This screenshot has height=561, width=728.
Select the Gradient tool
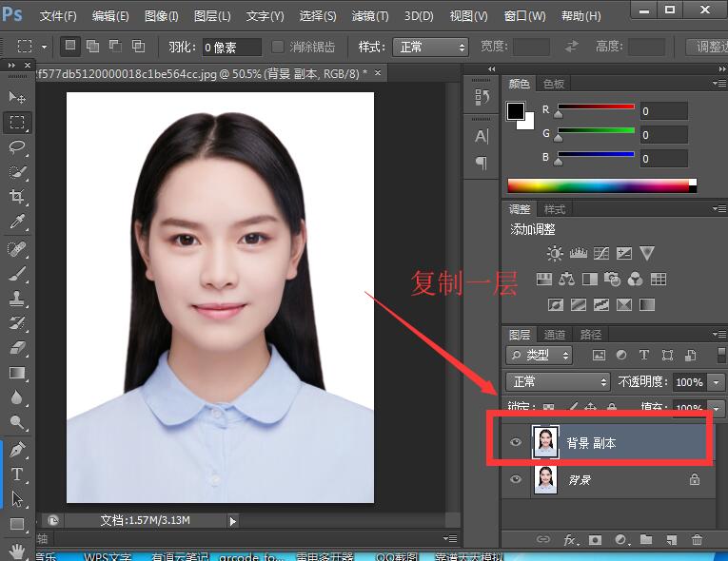point(17,373)
